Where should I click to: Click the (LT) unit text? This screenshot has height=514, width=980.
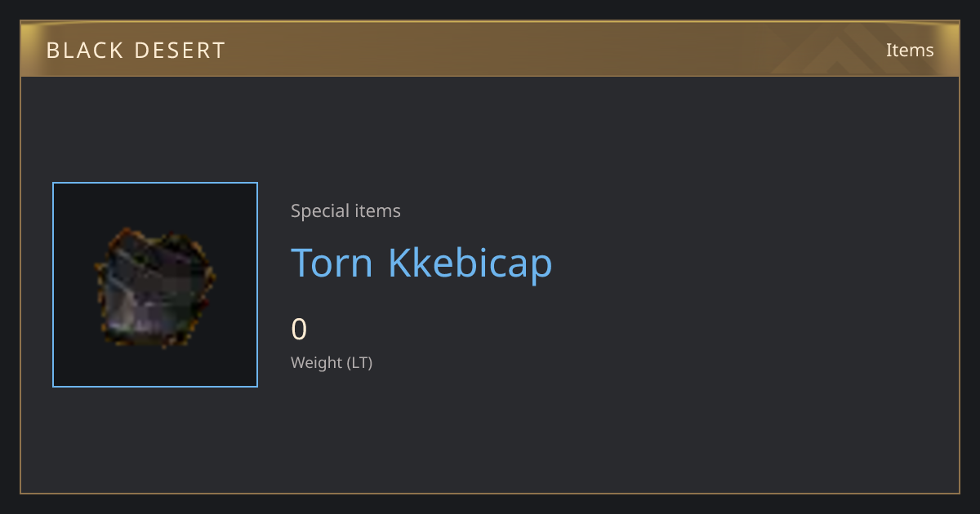[x=360, y=362]
